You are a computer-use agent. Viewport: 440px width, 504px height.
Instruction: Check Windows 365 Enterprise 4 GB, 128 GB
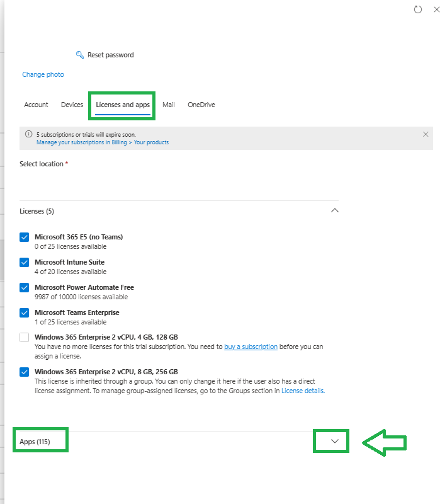click(x=24, y=338)
